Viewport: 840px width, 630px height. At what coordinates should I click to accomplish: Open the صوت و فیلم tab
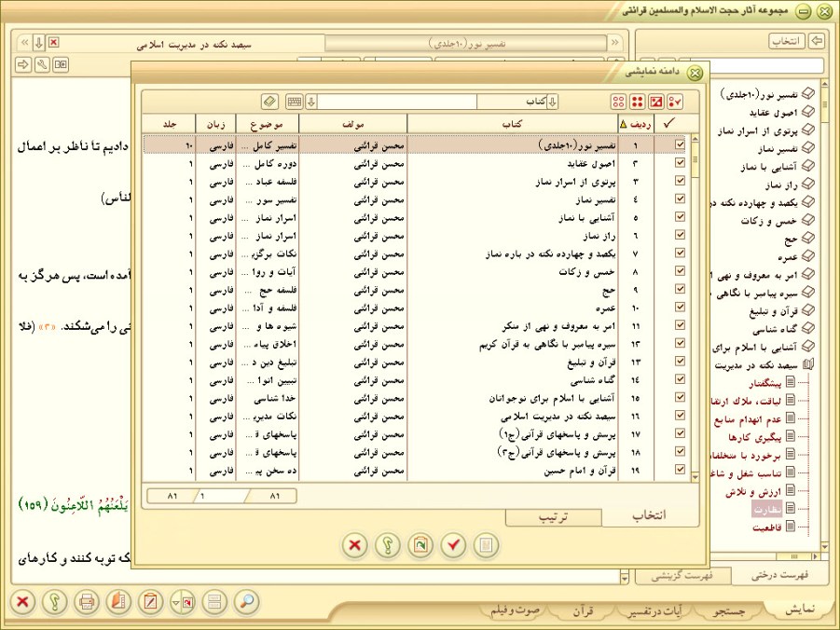click(515, 610)
